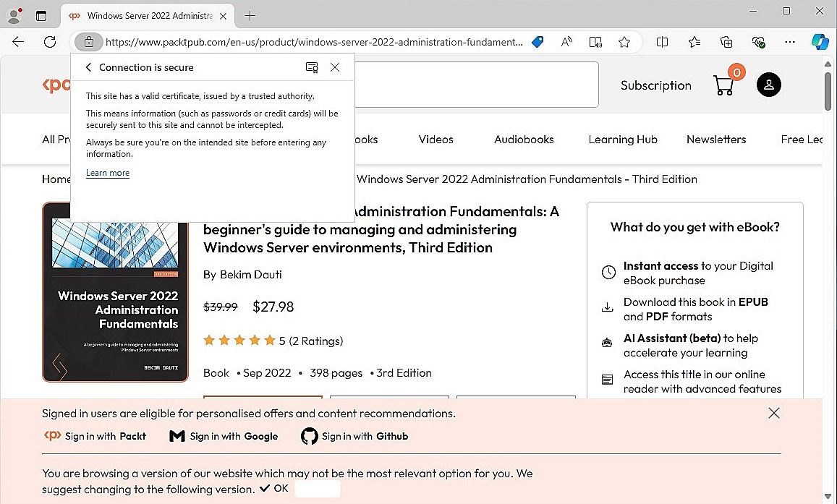Click the Sep 2022 publication date
This screenshot has width=837, height=504.
click(x=267, y=373)
